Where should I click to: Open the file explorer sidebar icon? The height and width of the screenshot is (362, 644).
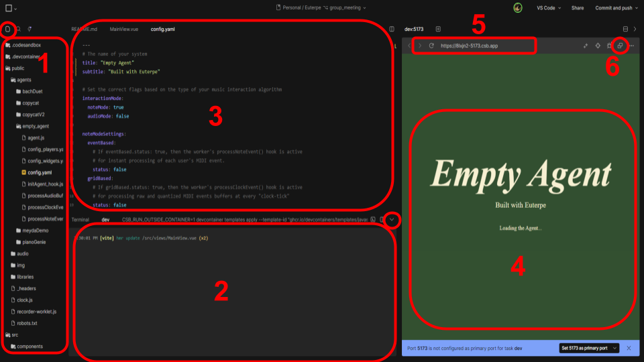8,29
